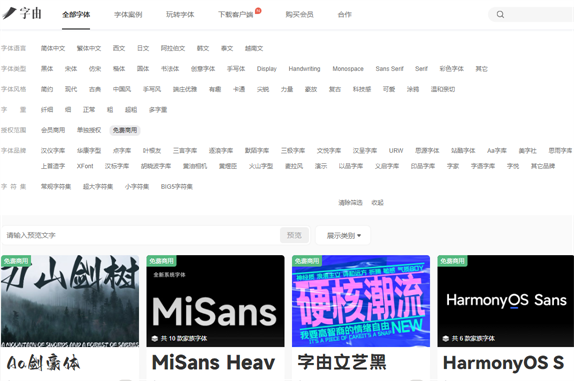Screen dimensions: 574x381
Task: Click the HarmonyOS S font title
Action: [x=504, y=363]
